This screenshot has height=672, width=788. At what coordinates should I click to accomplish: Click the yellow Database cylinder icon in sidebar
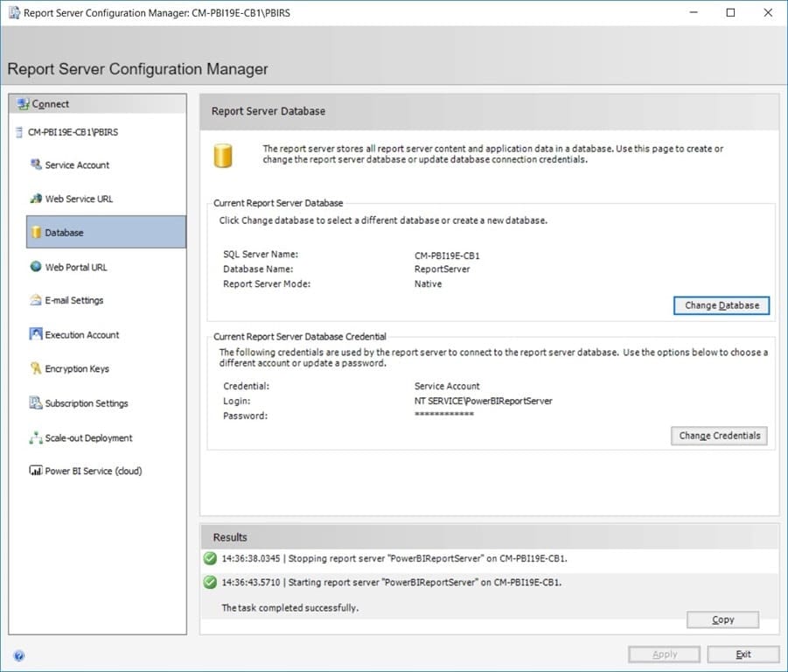tap(36, 232)
